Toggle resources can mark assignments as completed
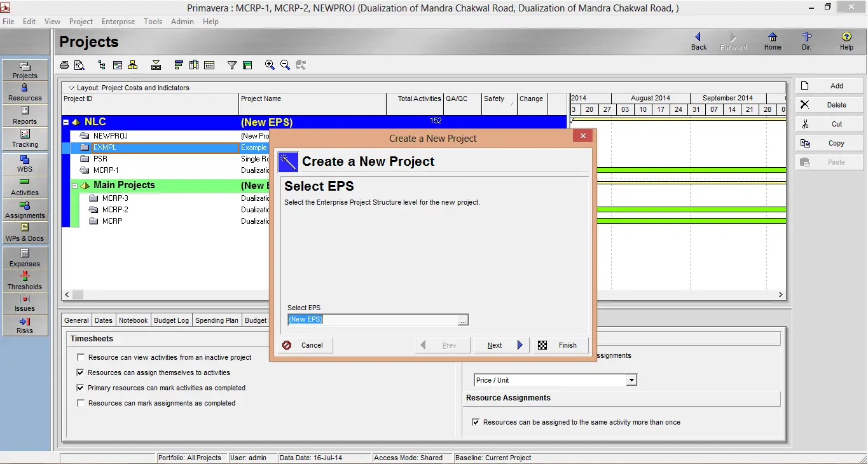Image resolution: width=868 pixels, height=464 pixels. tap(81, 404)
